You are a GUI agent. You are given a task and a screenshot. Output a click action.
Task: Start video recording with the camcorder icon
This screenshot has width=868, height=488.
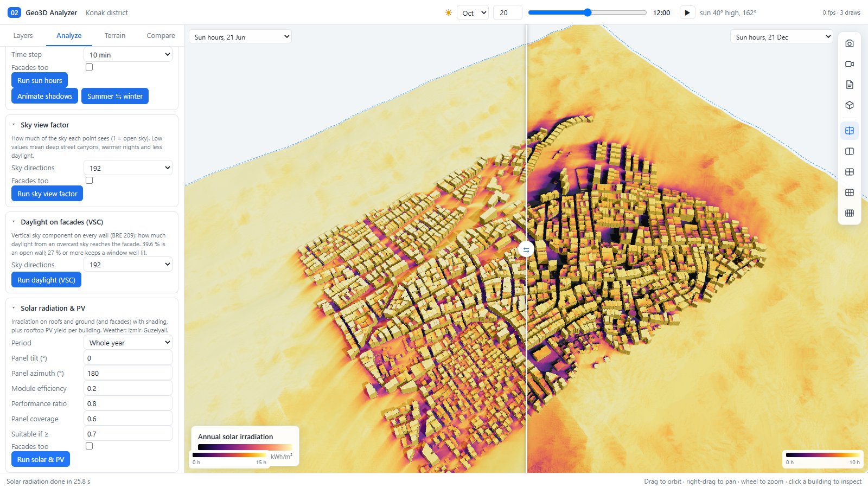(x=850, y=64)
